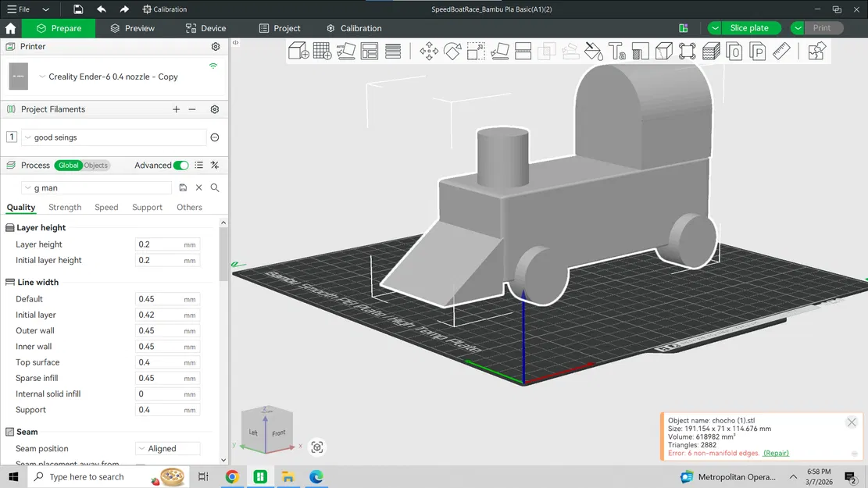Select the Scale tool
Screen dimensions: 868x488
[475, 51]
